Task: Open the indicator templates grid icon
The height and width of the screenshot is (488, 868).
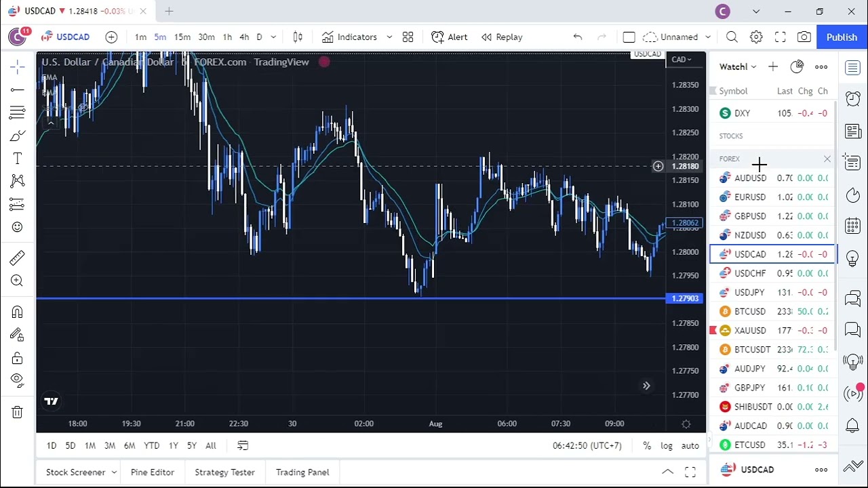Action: coord(408,37)
